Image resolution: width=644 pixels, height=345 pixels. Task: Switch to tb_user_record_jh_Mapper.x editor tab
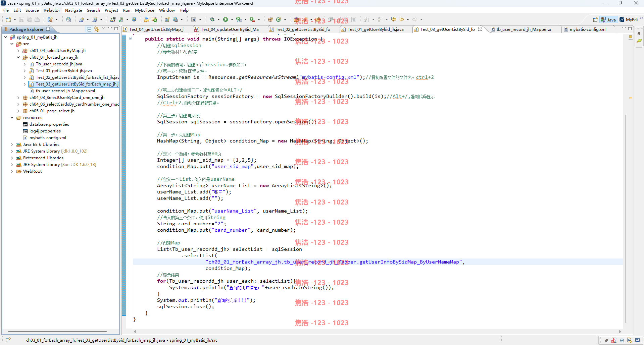pyautogui.click(x=524, y=30)
